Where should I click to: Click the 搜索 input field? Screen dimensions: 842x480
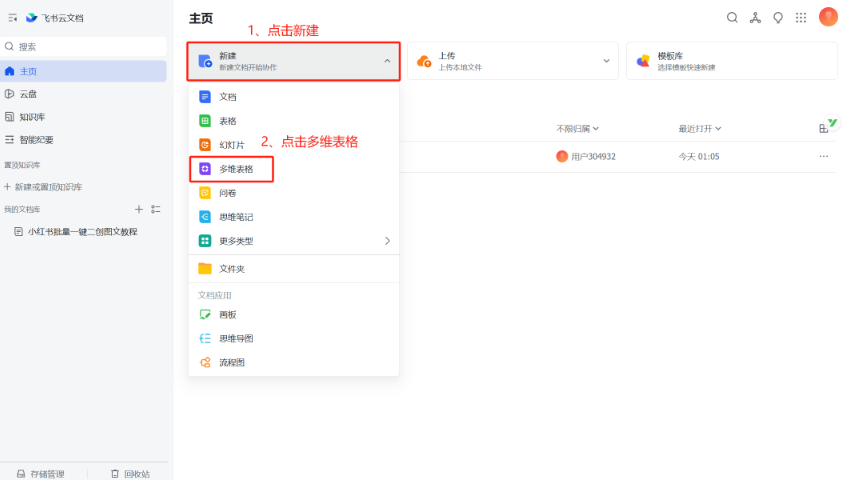[x=85, y=47]
